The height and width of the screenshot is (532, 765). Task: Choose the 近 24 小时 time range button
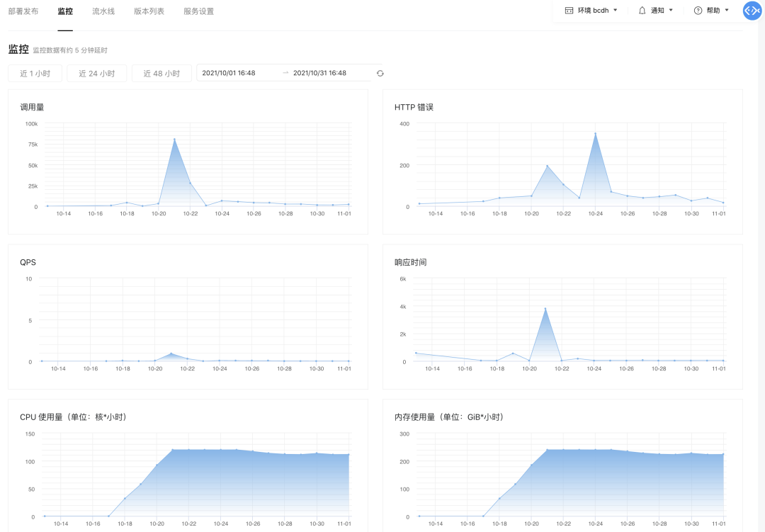[97, 73]
